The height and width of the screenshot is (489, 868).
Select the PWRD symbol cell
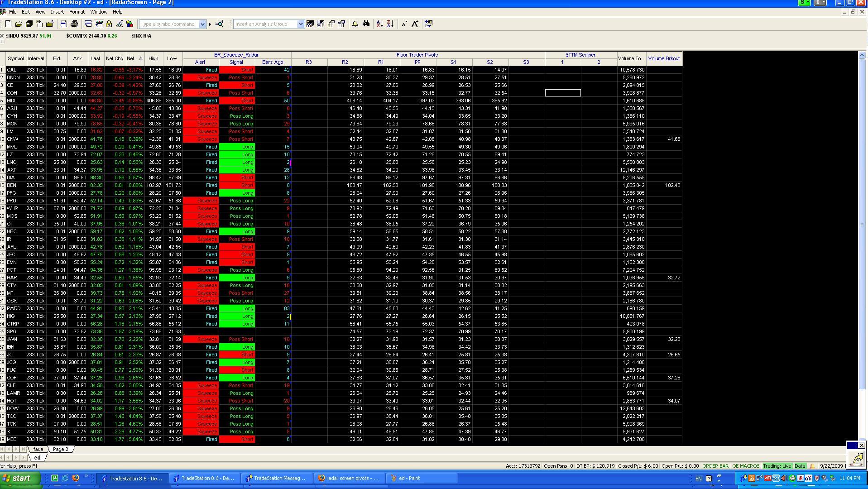16,308
